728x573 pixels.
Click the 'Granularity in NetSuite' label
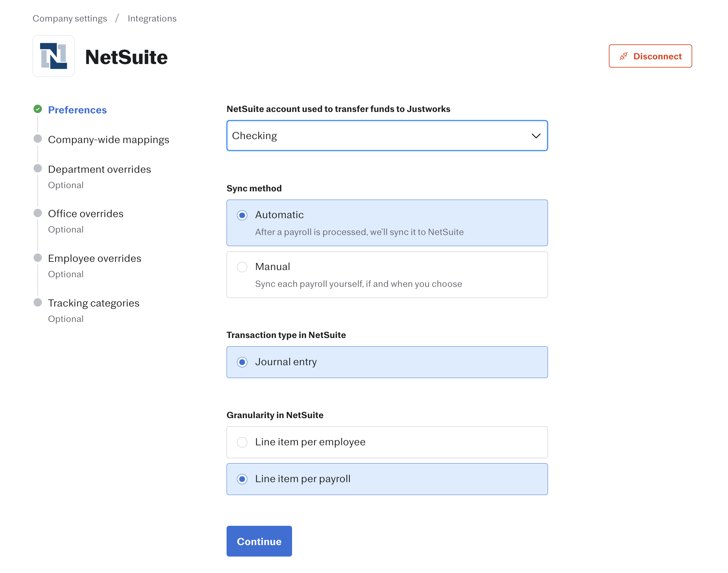coord(275,415)
